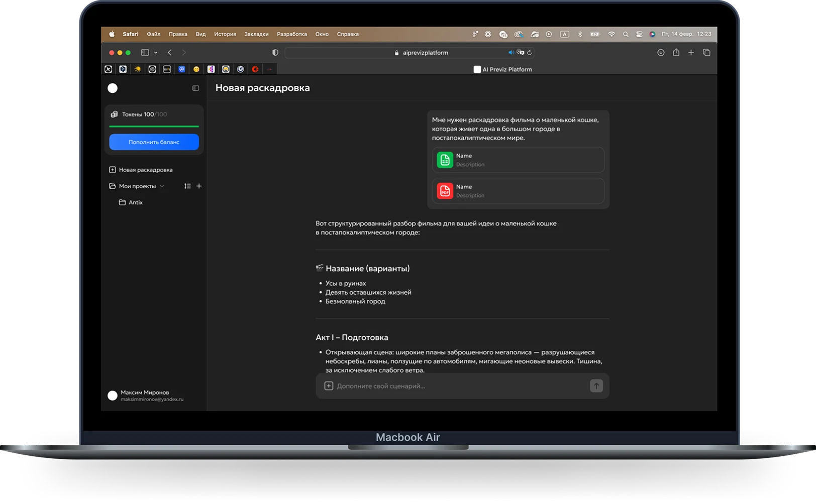Image resolution: width=816 pixels, height=504 pixels.
Task: Go forward in Safari
Action: click(x=184, y=52)
